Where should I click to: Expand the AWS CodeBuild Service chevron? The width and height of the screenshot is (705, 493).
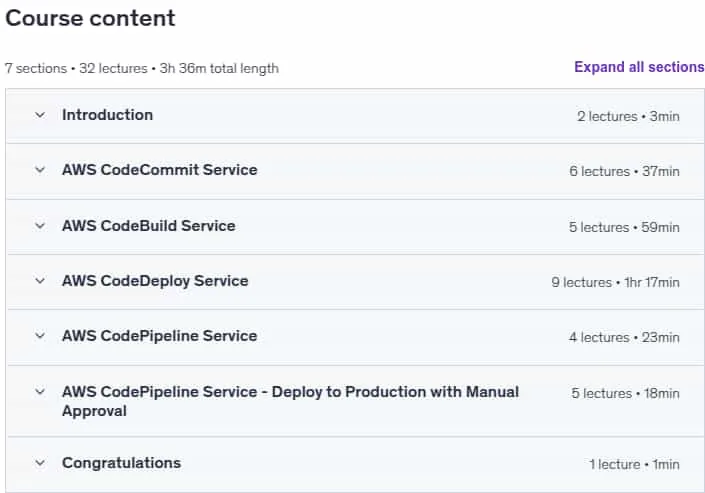coord(40,226)
